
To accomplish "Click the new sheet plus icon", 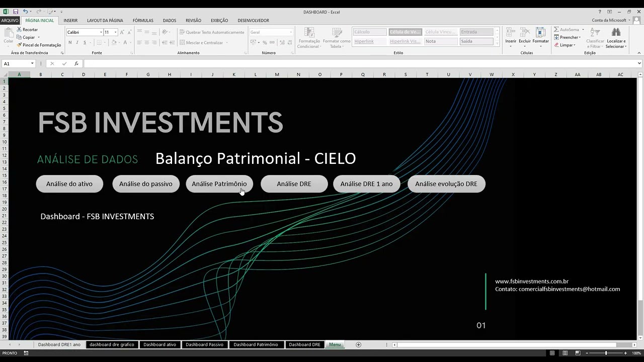I will [x=358, y=344].
